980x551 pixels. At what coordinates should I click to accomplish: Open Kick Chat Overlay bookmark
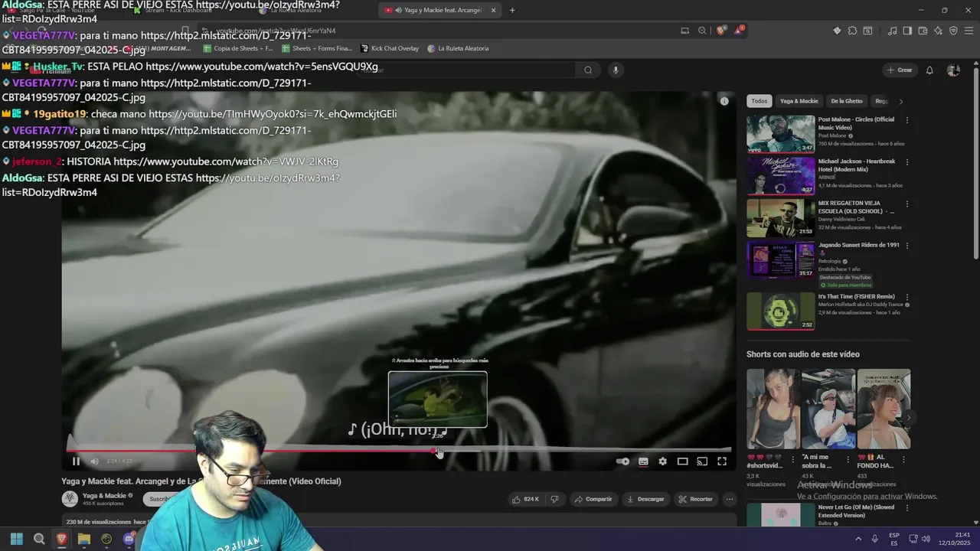click(x=390, y=48)
